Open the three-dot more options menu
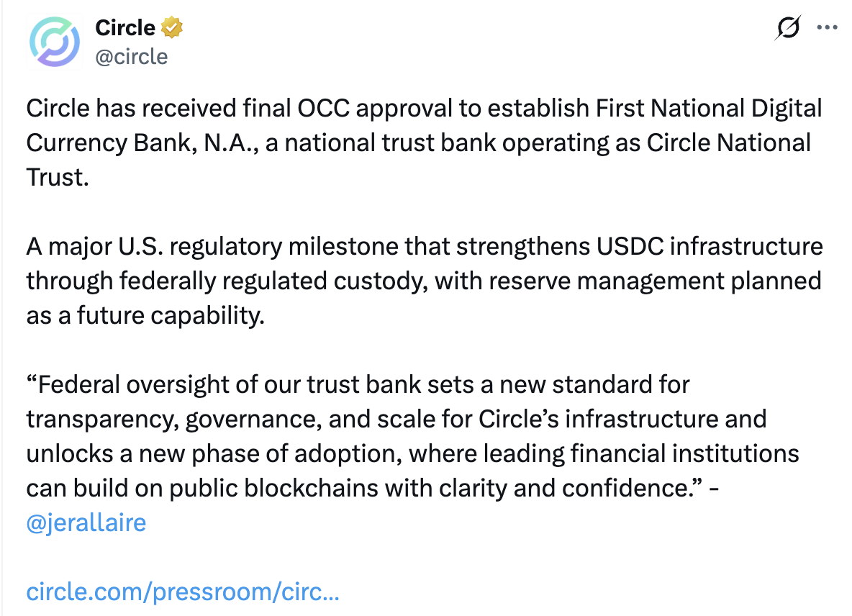The width and height of the screenshot is (852, 616). pos(827,27)
